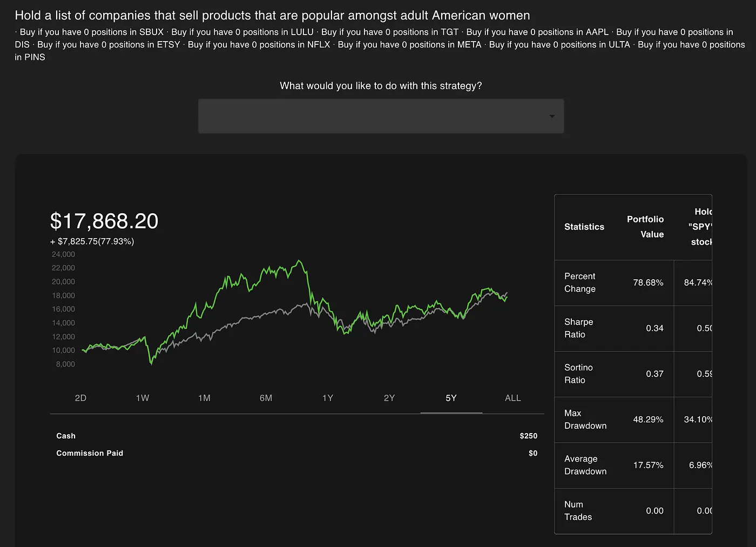Click the 34.10% SPY max drawdown
Image resolution: width=756 pixels, height=547 pixels.
698,420
